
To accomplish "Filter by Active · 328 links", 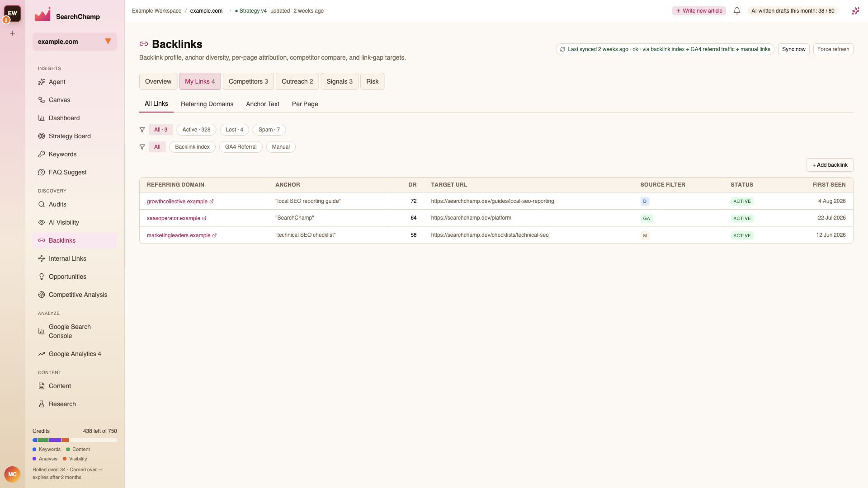I will [197, 130].
